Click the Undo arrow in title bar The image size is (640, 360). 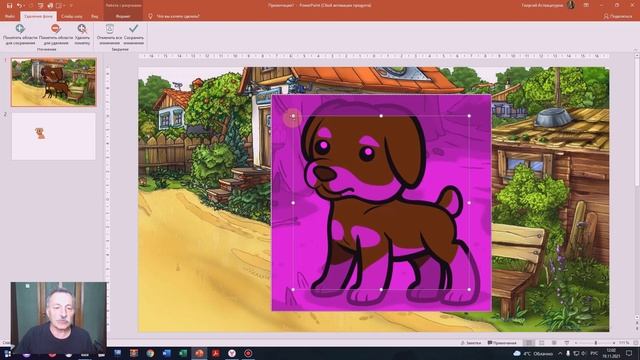click(x=19, y=5)
